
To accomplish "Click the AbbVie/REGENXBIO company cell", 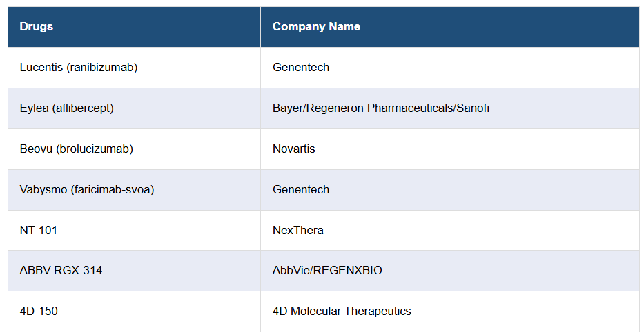I will click(327, 271).
